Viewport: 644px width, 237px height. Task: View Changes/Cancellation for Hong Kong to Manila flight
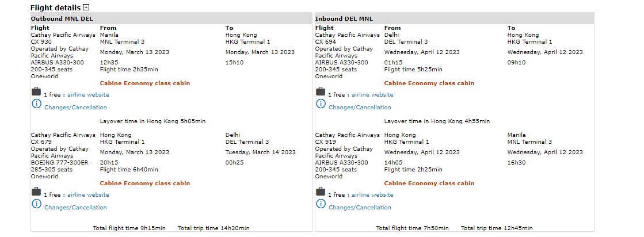click(360, 208)
